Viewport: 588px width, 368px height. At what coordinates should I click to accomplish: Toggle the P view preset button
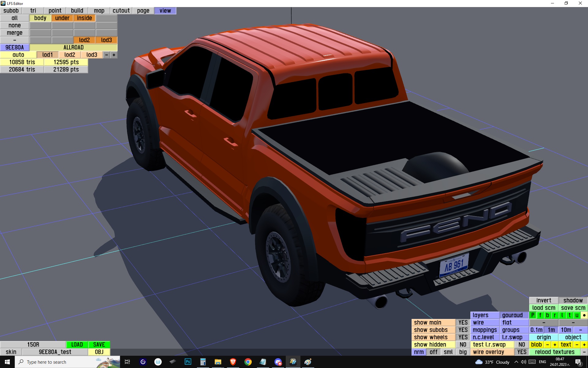(x=533, y=315)
